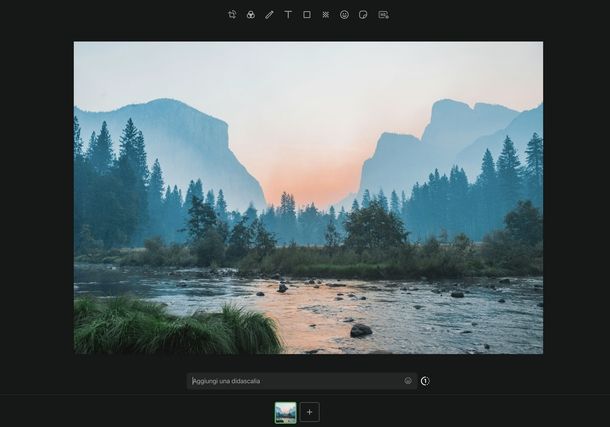Add another file with the plus button
610x427 pixels.
310,412
